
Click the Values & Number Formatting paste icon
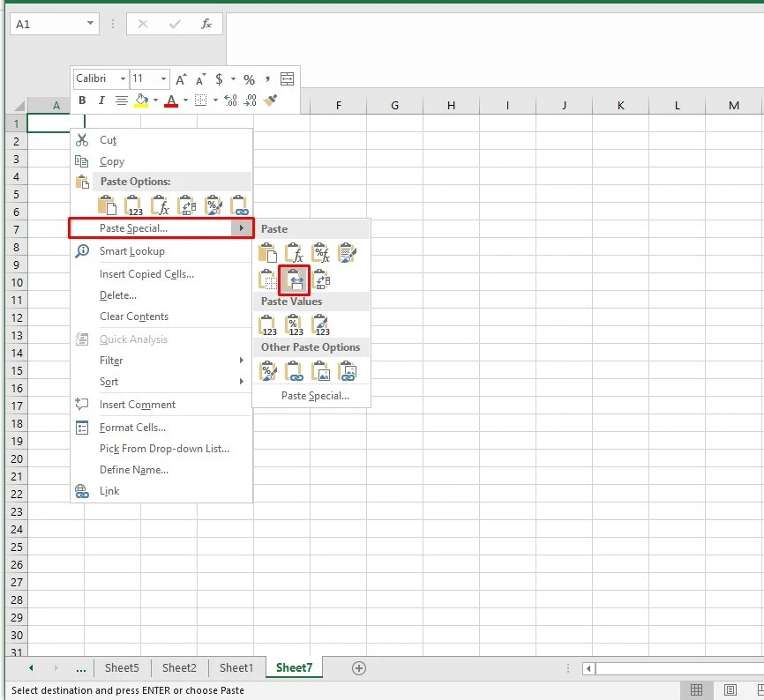(293, 323)
